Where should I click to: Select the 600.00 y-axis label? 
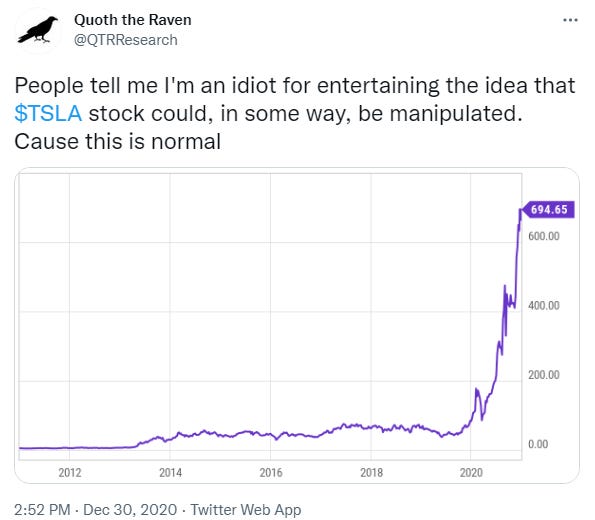[x=544, y=236]
